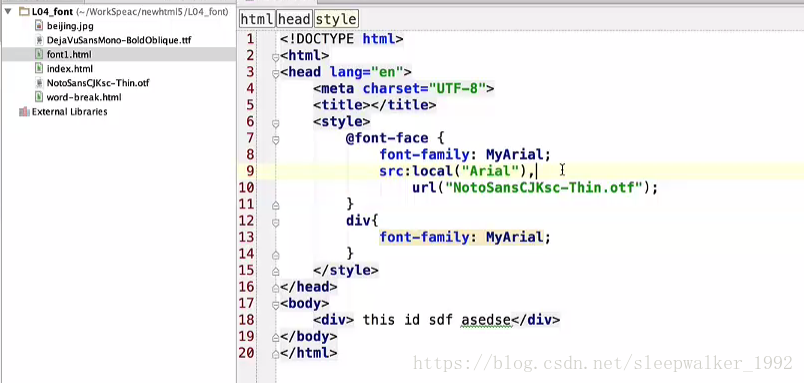Click the NotoSansCJKsc-Thin.otf file icon
The height and width of the screenshot is (383, 804).
coord(39,83)
